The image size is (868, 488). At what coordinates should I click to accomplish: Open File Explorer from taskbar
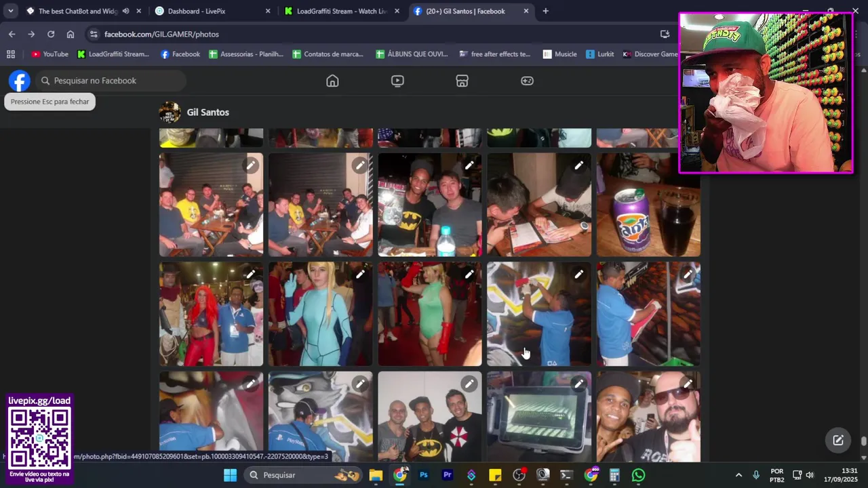[x=376, y=475]
